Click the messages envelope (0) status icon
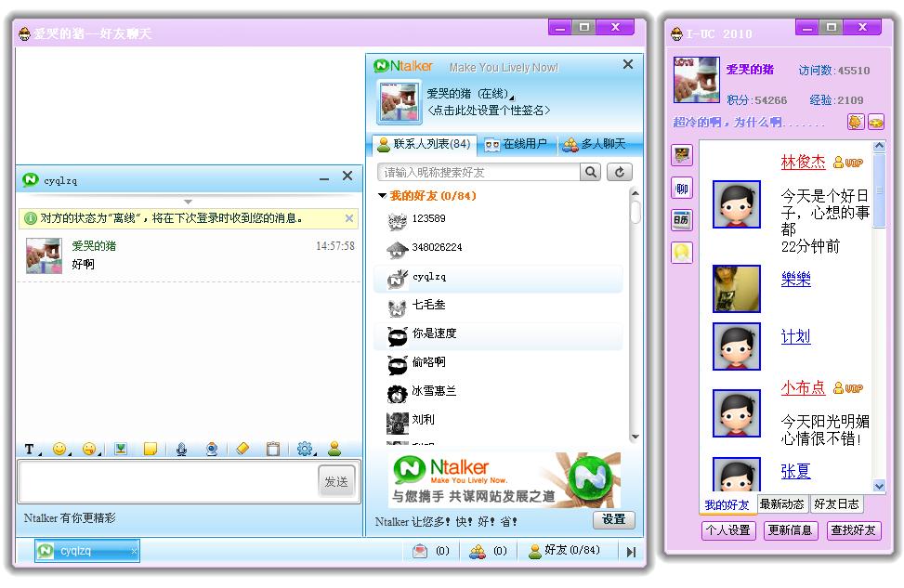 coord(431,551)
